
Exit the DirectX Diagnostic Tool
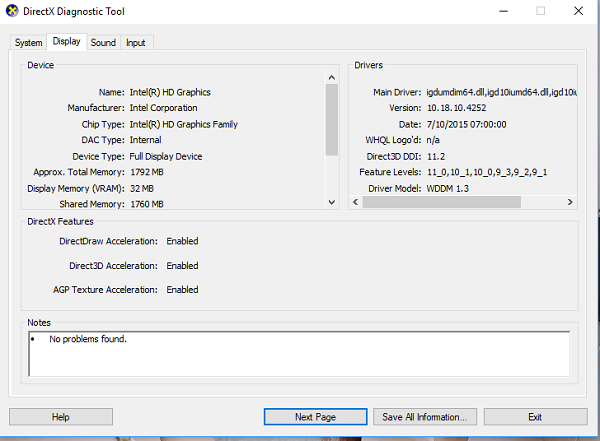pos(535,417)
